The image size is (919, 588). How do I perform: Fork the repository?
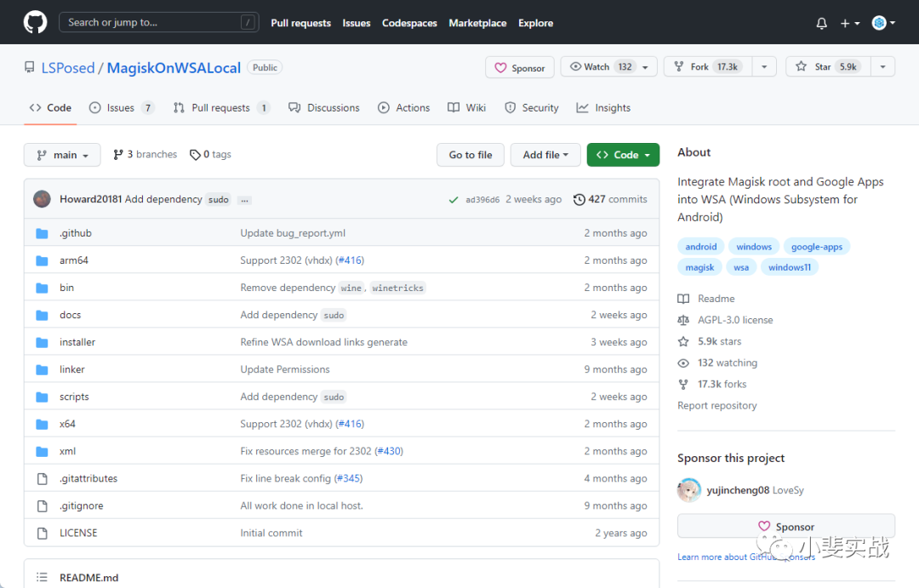point(708,66)
